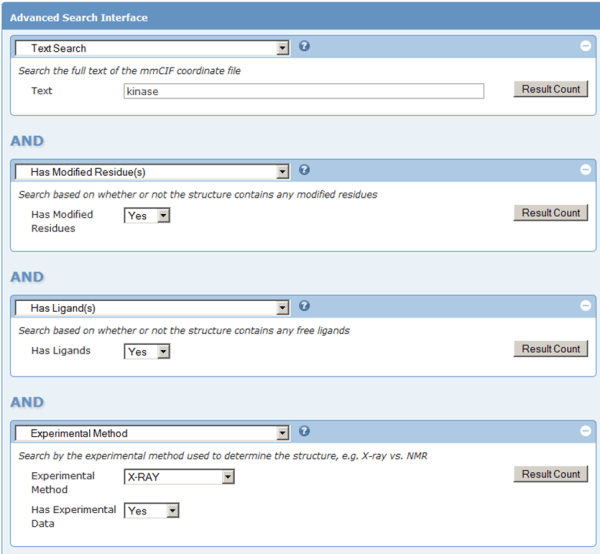Click the Has Ligands field label
This screenshot has height=554, width=600.
(61, 350)
